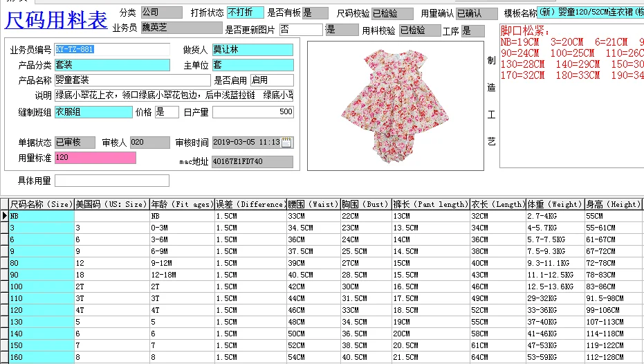Click the 审核人 field 020
Image resolution: width=644 pixels, height=364 pixels.
(x=149, y=143)
